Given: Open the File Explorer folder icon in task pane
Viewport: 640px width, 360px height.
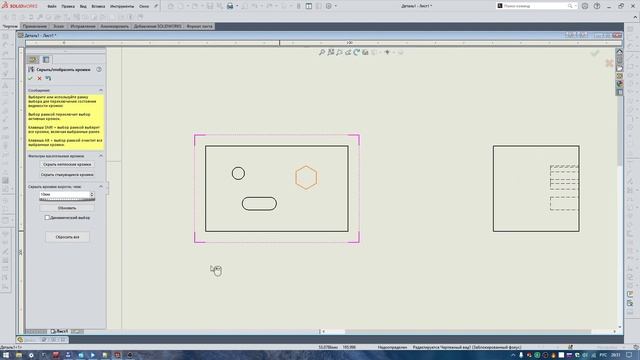Looking at the screenshot, I should (x=620, y=68).
